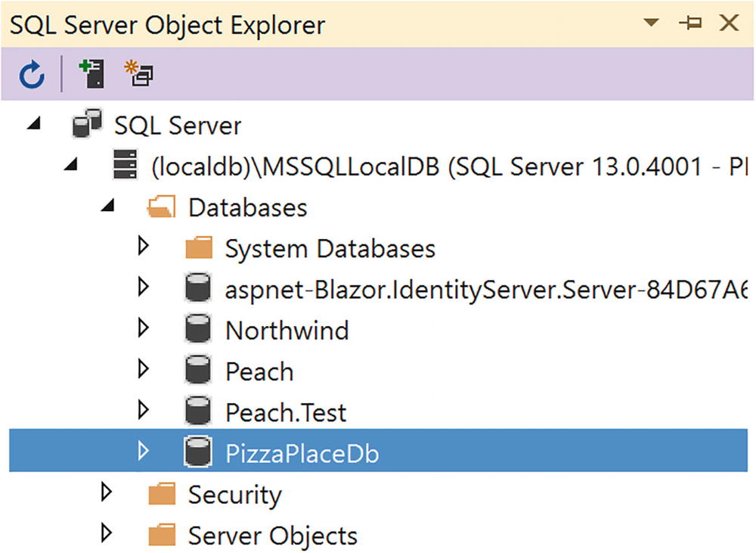The width and height of the screenshot is (756, 553).
Task: Click the Group by folder toolbar icon
Action: coord(139,74)
